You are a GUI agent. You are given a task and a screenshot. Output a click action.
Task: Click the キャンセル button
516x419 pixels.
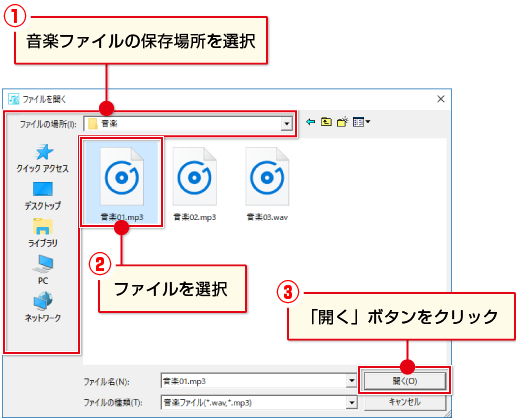point(405,402)
